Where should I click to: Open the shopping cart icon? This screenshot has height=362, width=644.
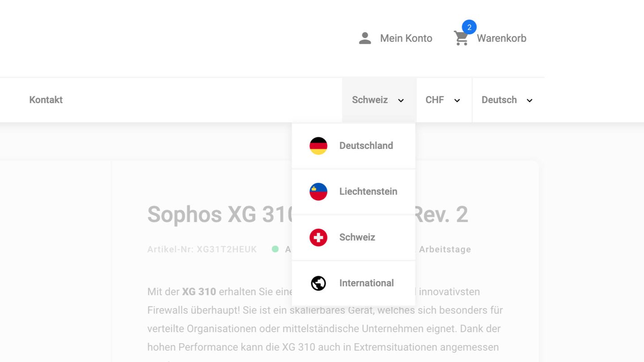[x=461, y=38]
